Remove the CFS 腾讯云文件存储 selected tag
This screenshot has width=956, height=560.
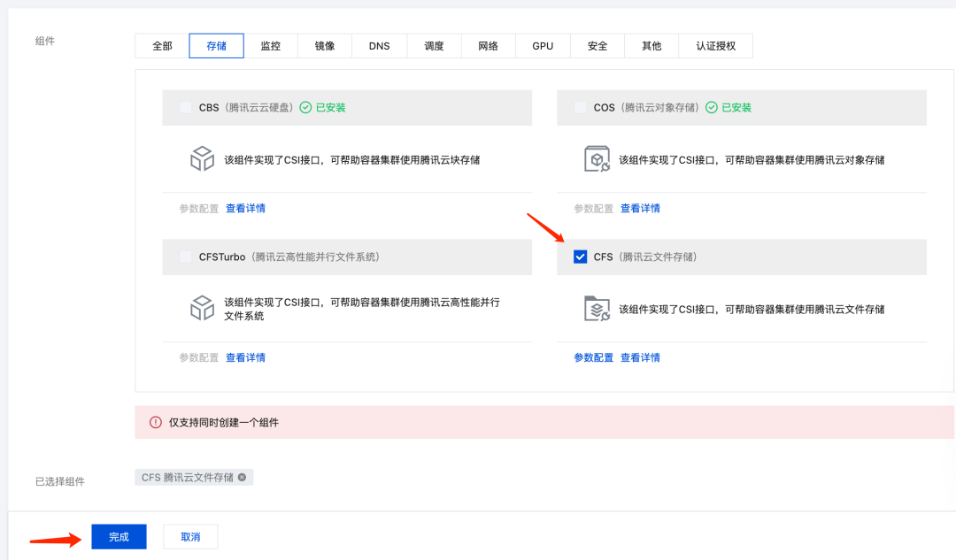tap(242, 477)
